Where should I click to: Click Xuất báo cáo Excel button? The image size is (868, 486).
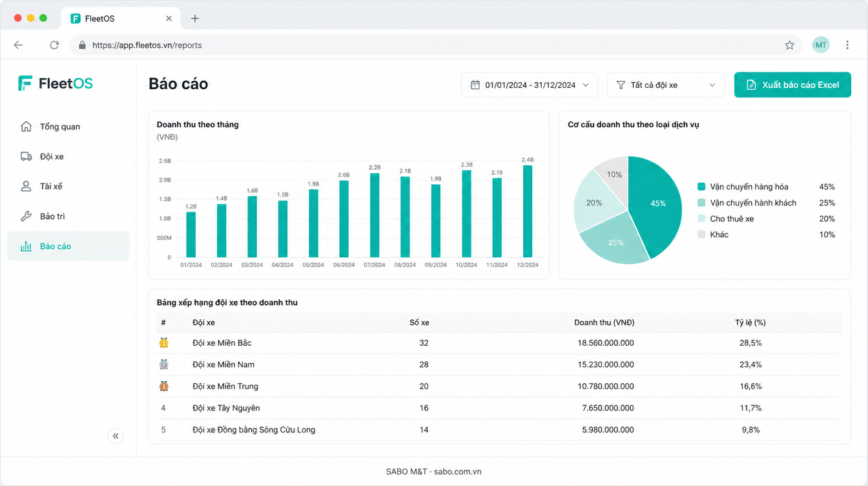point(792,85)
